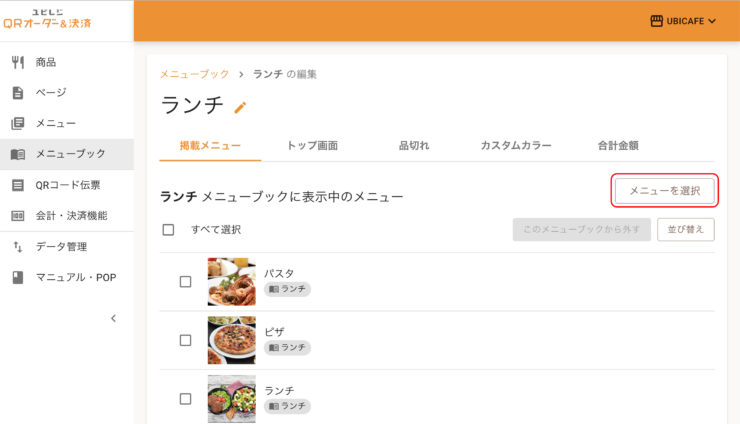This screenshot has height=424, width=740.
Task: Click the ピザ menu thumbnail image
Action: 232,340
